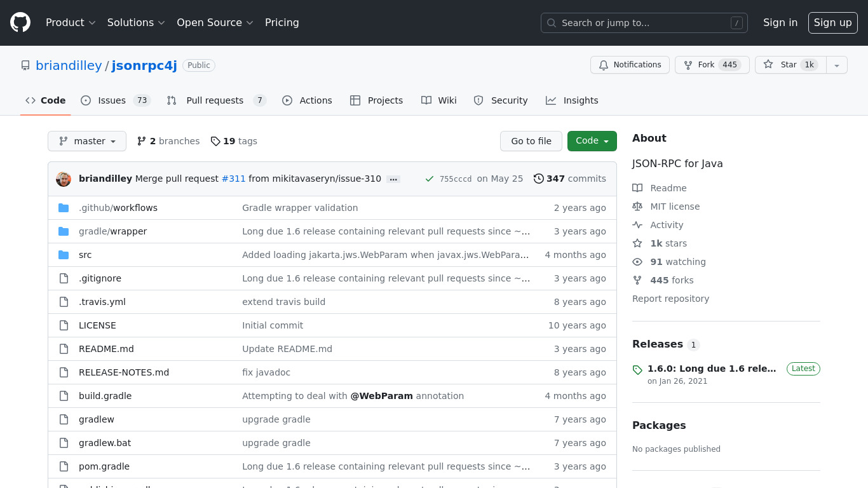
Task: Open the dropdown arrow beside the Star button
Action: 837,65
